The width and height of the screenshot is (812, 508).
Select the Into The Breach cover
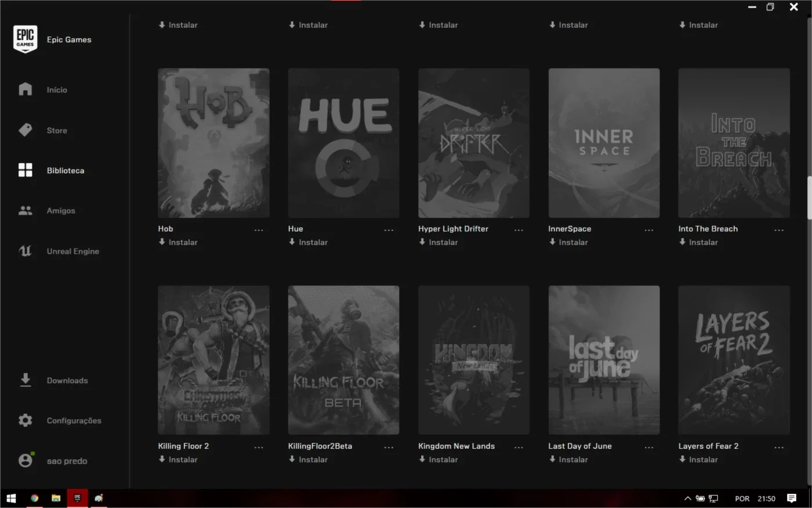(734, 143)
